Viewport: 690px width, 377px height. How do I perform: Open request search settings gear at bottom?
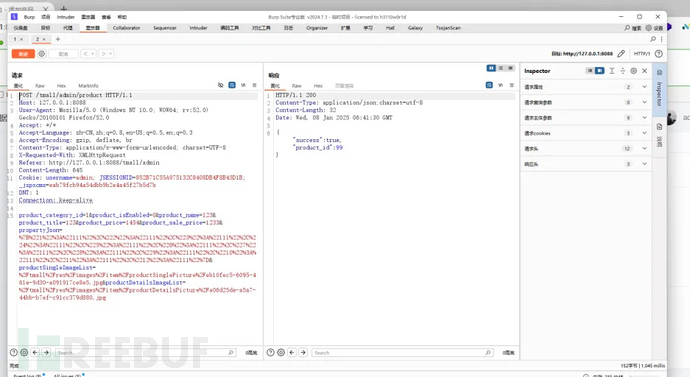click(24, 352)
